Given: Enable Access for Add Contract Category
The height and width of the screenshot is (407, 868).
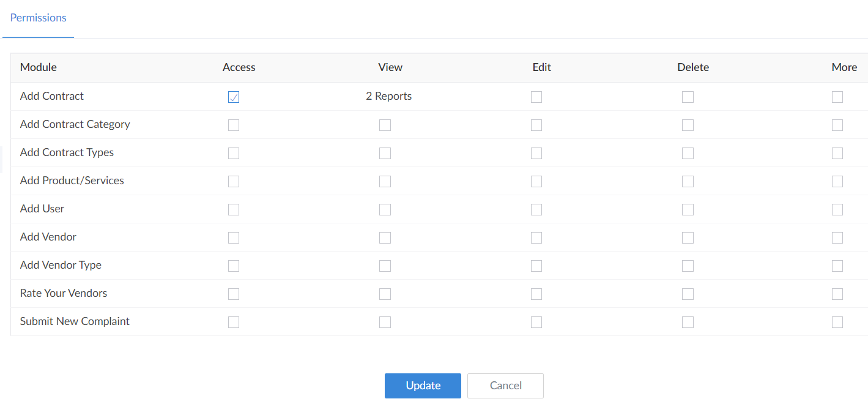Looking at the screenshot, I should (x=234, y=125).
